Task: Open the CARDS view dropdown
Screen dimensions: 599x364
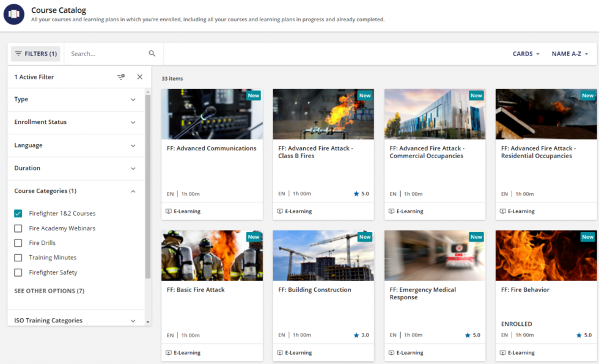Action: tap(525, 54)
